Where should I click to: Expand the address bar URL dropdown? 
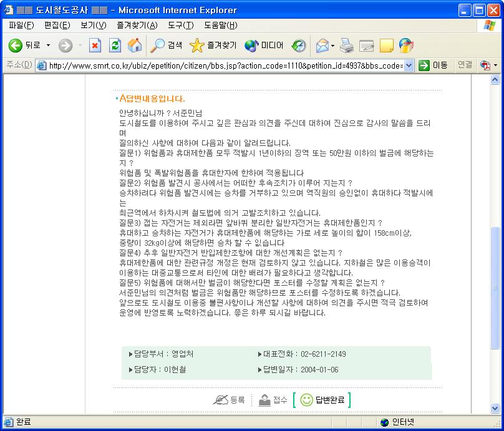(409, 65)
